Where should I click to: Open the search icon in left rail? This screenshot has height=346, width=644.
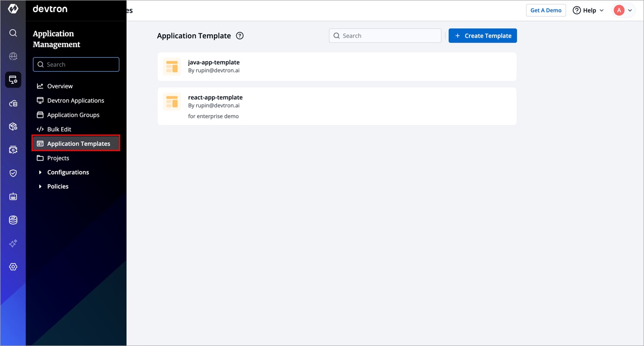13,33
